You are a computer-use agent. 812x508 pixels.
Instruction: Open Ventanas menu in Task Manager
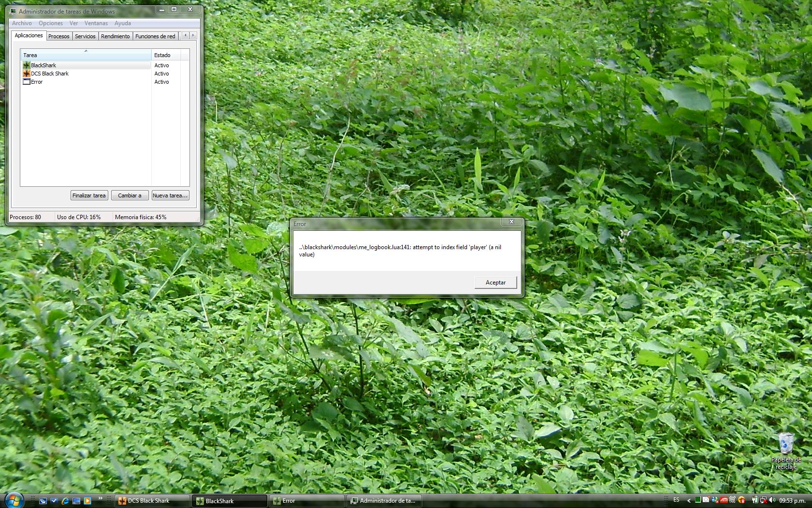click(x=96, y=23)
